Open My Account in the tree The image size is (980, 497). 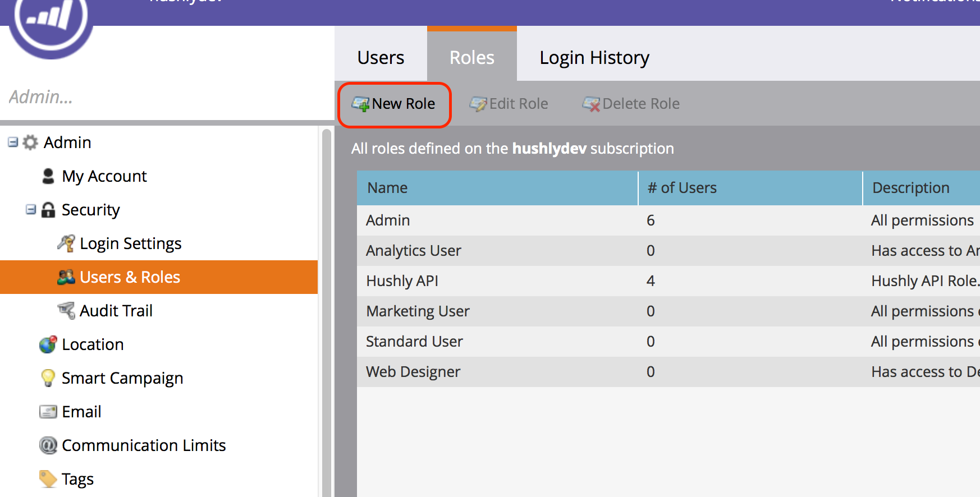104,176
